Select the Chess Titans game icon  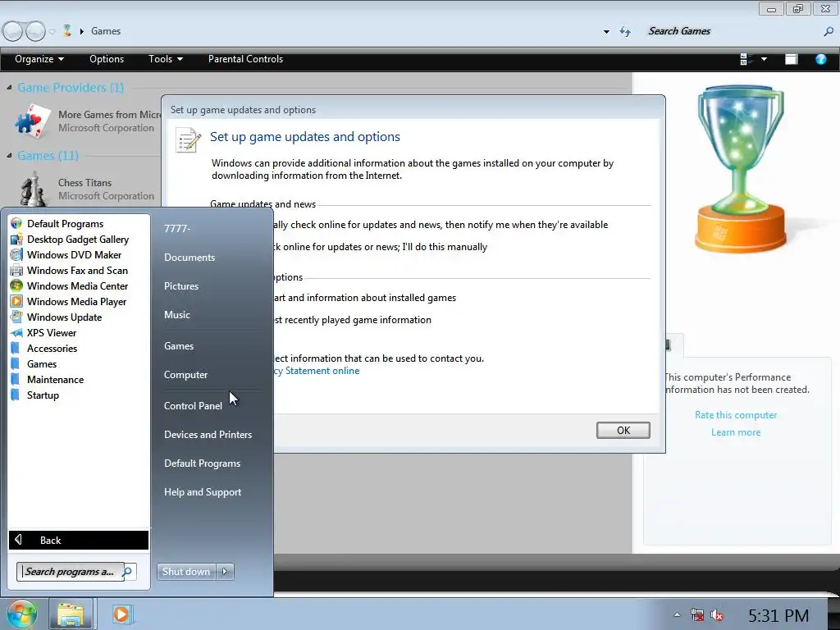pyautogui.click(x=33, y=189)
